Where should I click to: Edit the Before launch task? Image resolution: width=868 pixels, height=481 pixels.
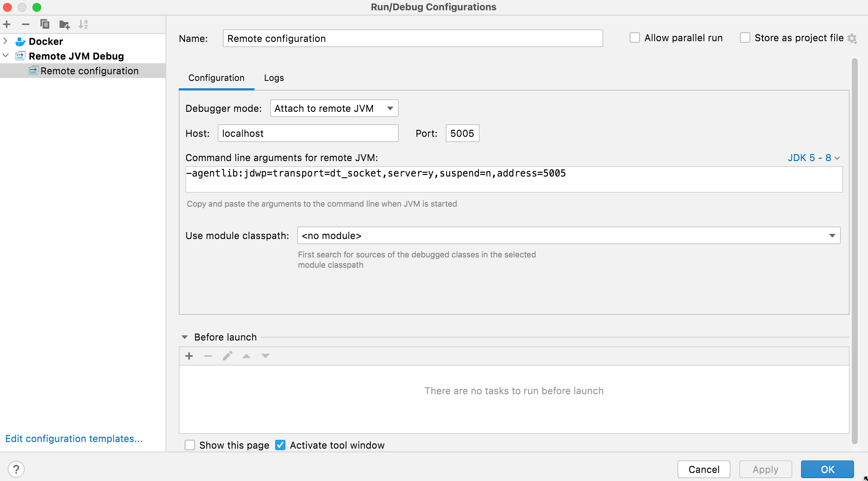[x=227, y=356]
